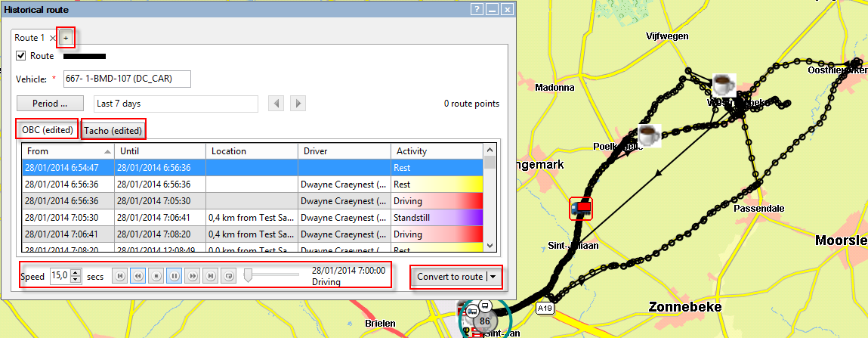Click the playback position slider handle
Screen dimensions: 868x338
coord(248,277)
